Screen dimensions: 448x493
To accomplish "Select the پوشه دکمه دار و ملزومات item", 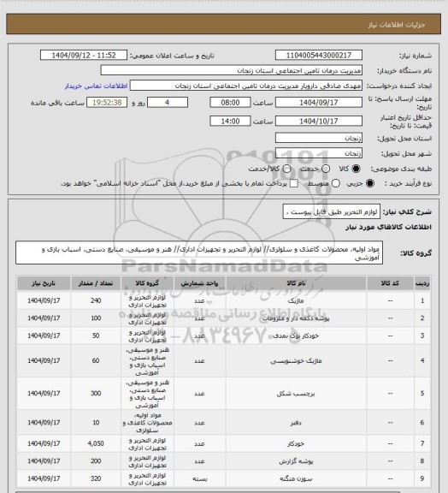I will pyautogui.click(x=296, y=318).
